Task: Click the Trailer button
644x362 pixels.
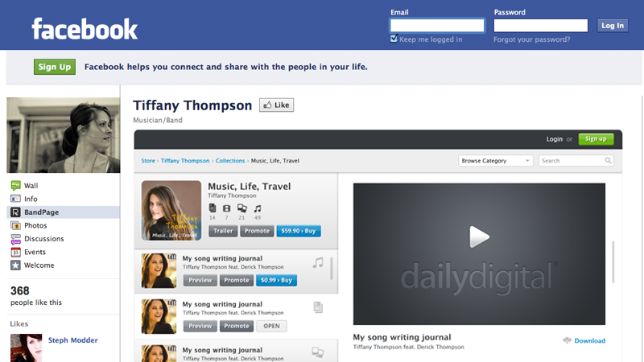Action: pos(223,231)
